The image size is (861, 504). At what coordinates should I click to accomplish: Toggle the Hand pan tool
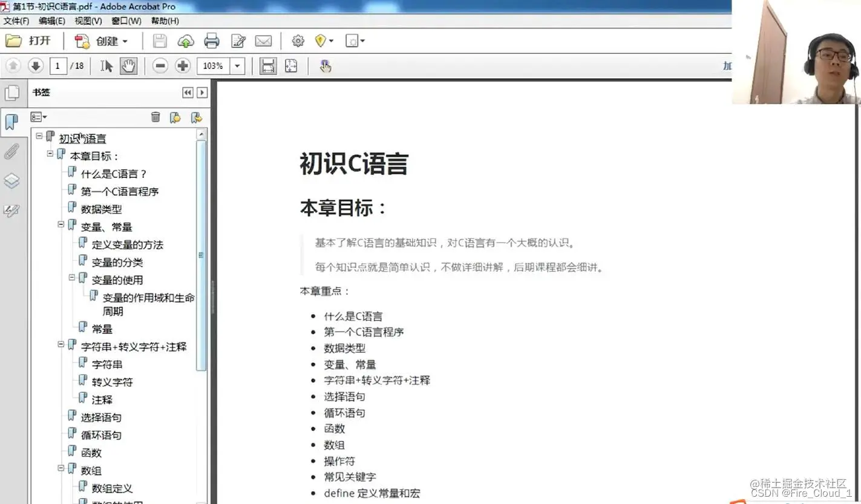coord(129,65)
